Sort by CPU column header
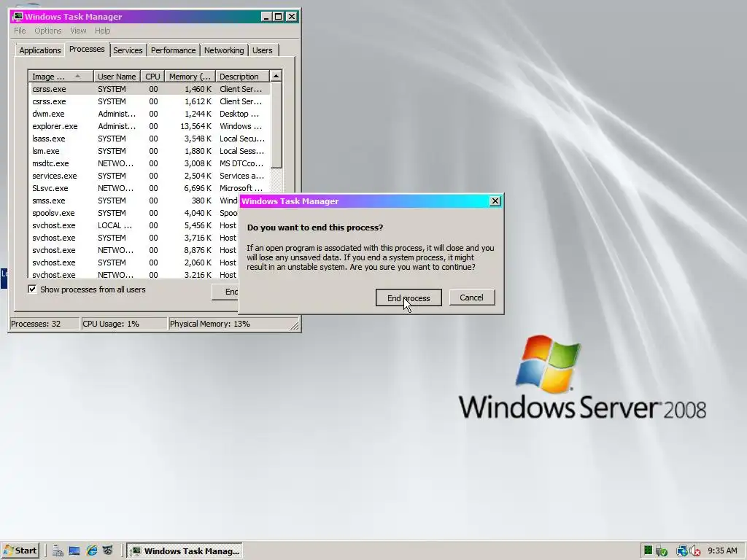The width and height of the screenshot is (747, 560). [x=152, y=76]
